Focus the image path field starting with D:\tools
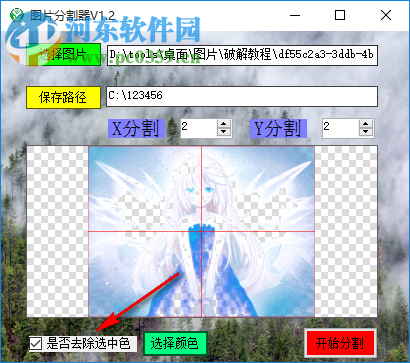 pos(242,55)
